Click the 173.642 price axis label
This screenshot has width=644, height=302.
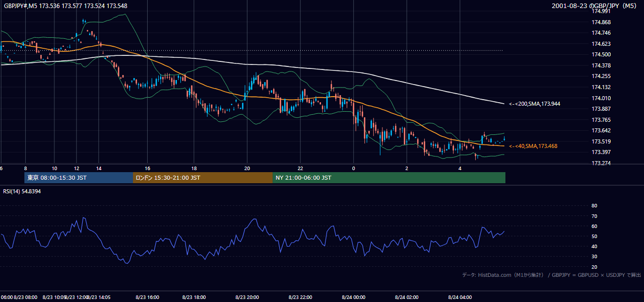click(x=601, y=130)
